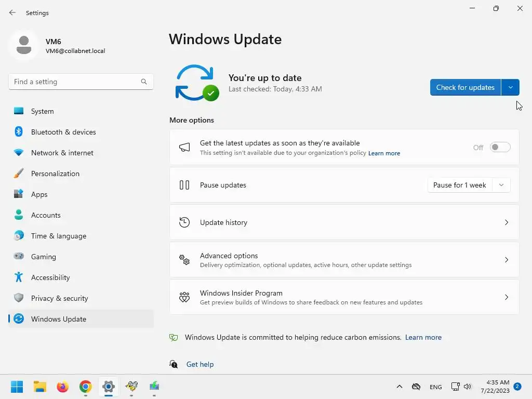Screen dimensions: 532x399
Task: Click the back arrow in Settings header
Action: click(x=12, y=12)
